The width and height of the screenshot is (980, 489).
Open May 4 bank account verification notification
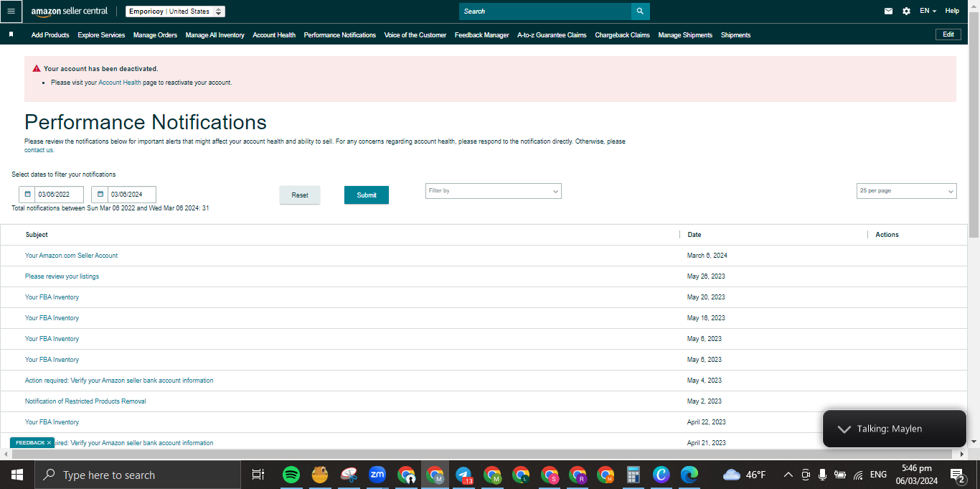click(119, 381)
